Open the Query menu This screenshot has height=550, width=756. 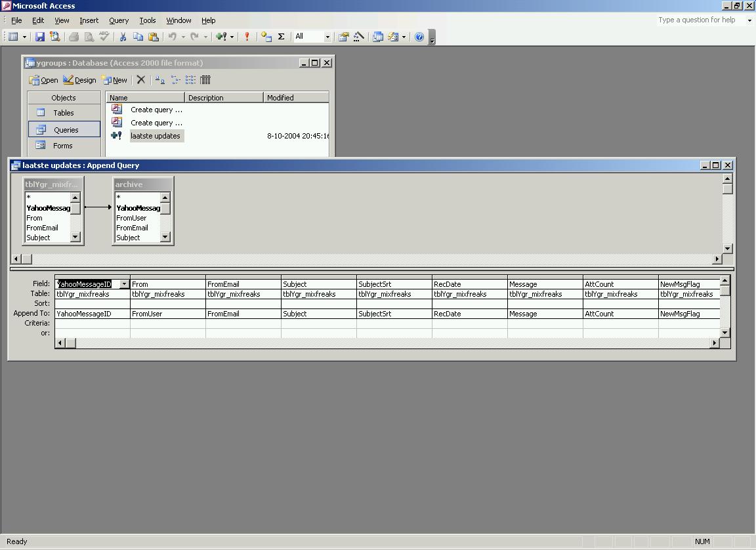119,20
